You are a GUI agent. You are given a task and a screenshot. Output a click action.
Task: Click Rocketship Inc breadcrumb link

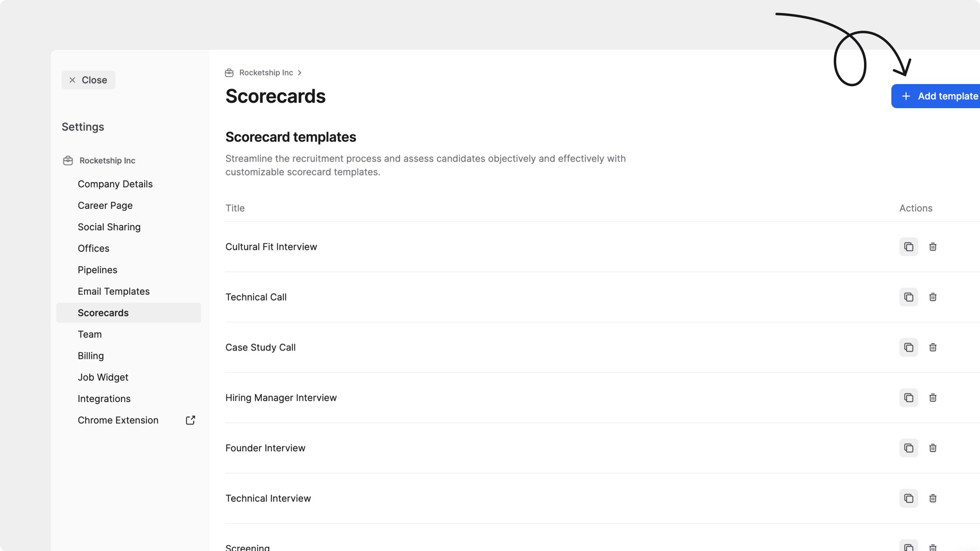coord(266,73)
